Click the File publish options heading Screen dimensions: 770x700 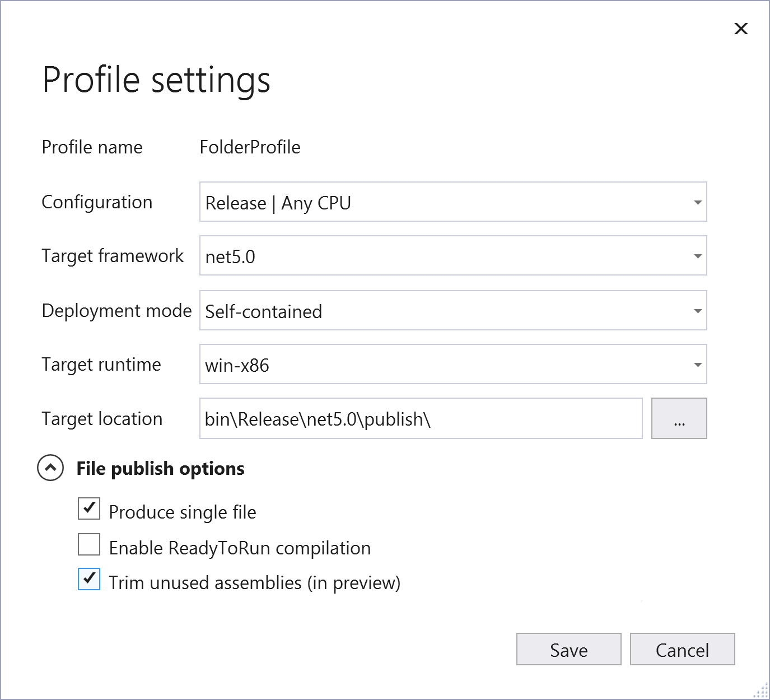coord(161,469)
